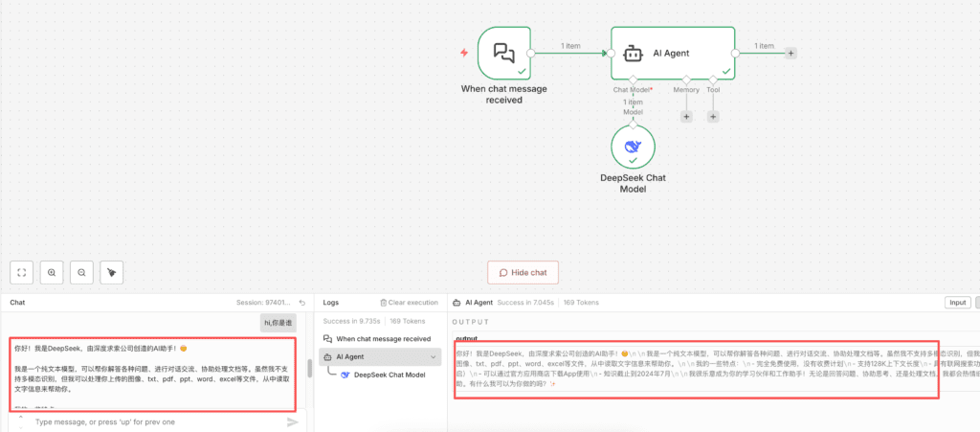Select 'When chat message received' log entry

(x=383, y=338)
